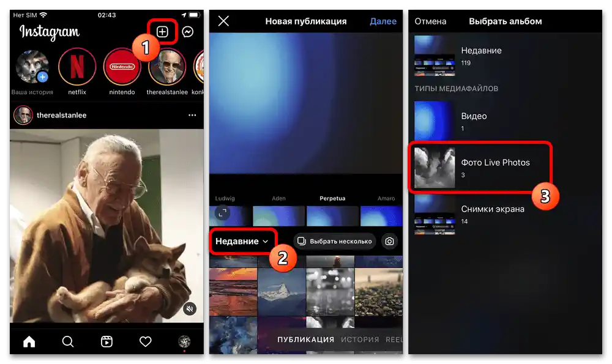Switch to the ИСТОРИЯ tab

tap(360, 340)
